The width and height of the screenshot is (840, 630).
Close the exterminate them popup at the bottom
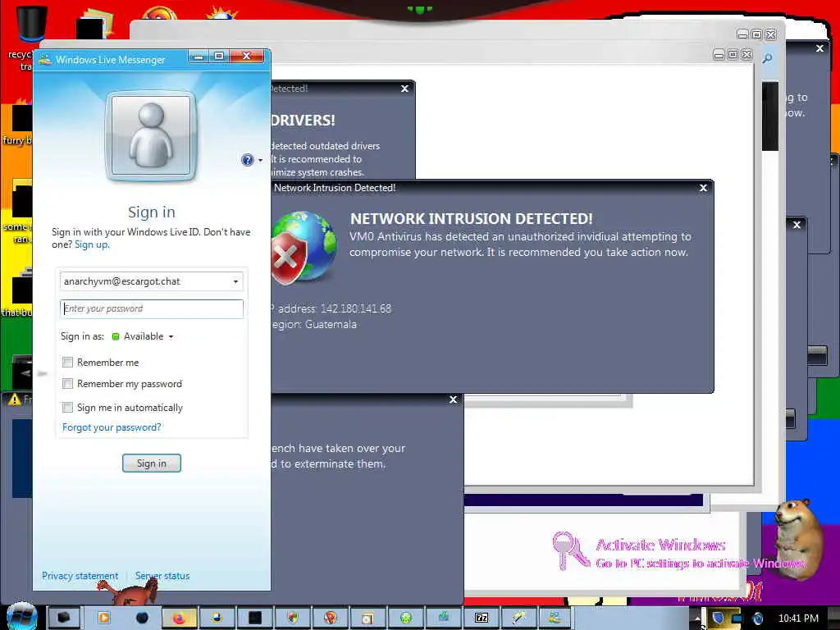click(x=453, y=399)
